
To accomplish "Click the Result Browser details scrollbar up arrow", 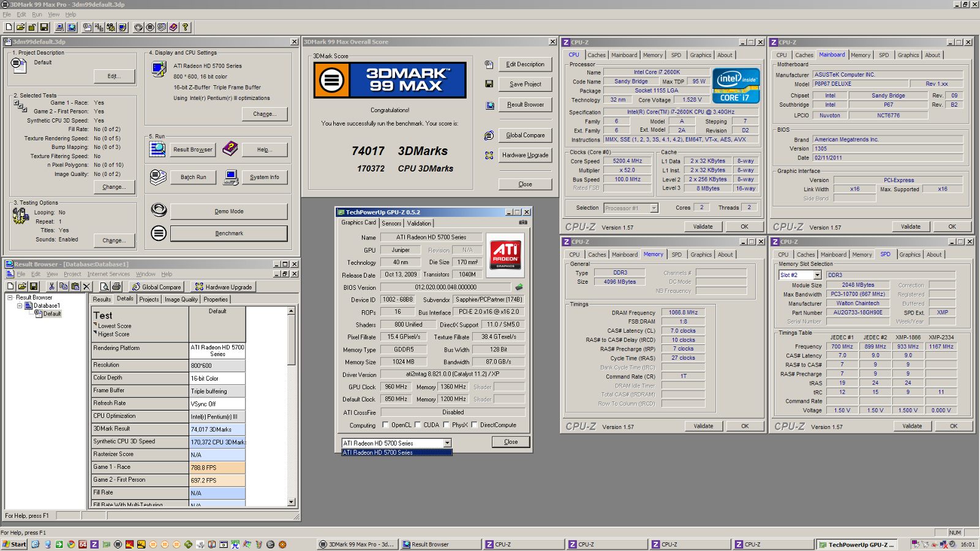I will click(x=291, y=311).
